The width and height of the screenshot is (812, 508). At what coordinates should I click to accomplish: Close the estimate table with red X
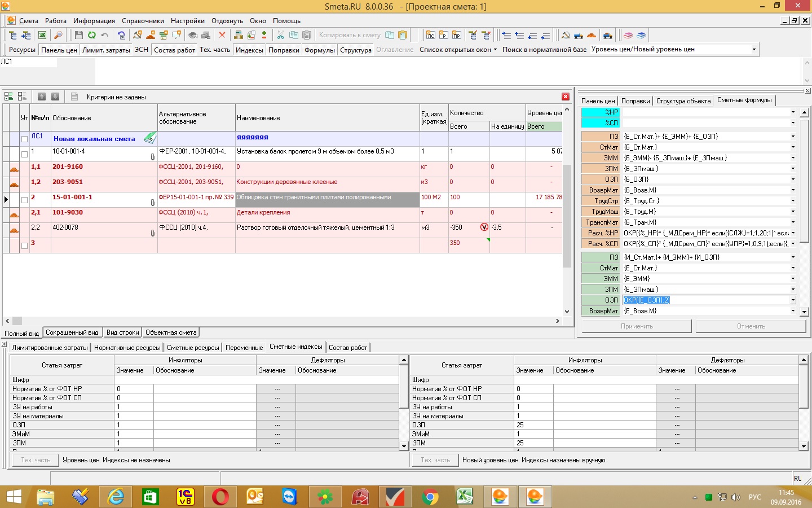566,97
